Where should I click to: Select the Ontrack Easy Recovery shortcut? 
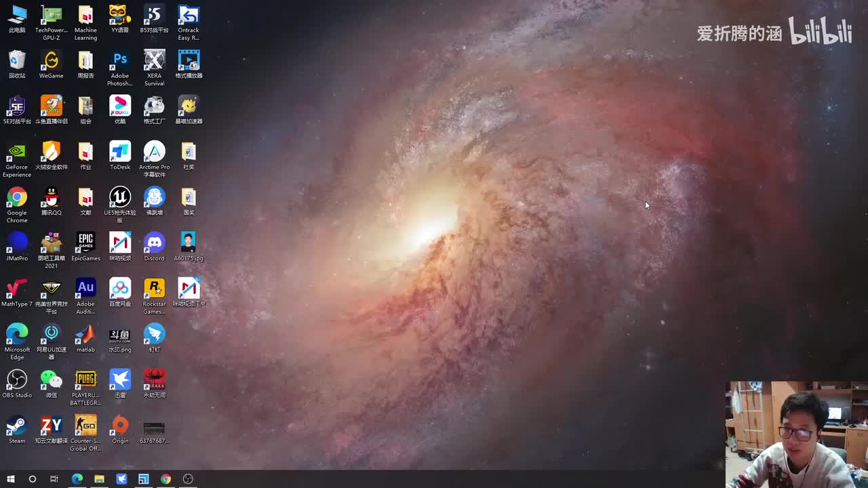[x=189, y=23]
